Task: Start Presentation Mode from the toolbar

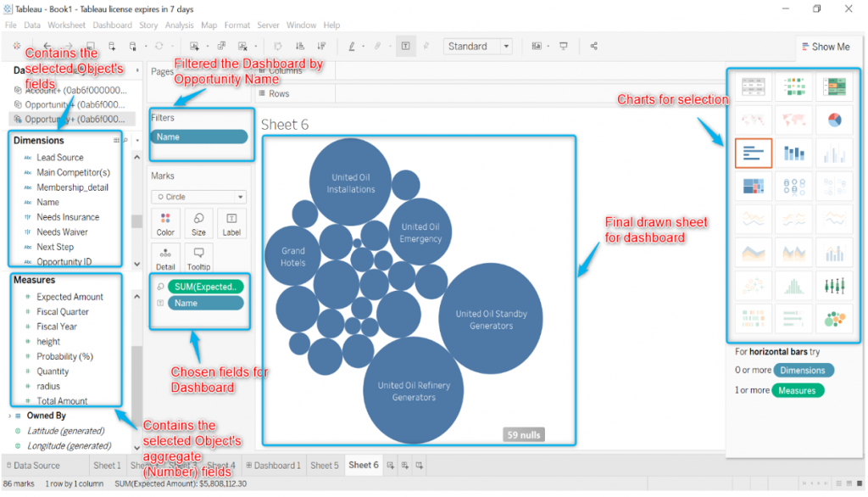Action: (x=563, y=46)
